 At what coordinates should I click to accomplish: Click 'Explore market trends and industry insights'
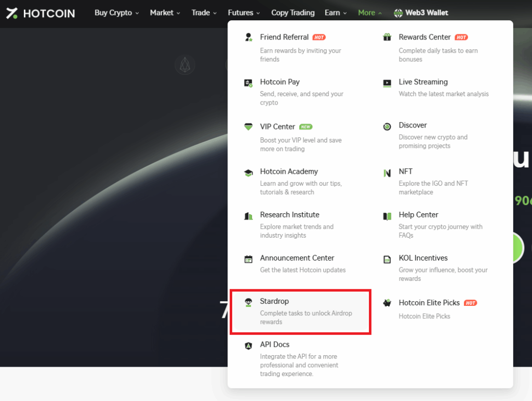click(297, 231)
